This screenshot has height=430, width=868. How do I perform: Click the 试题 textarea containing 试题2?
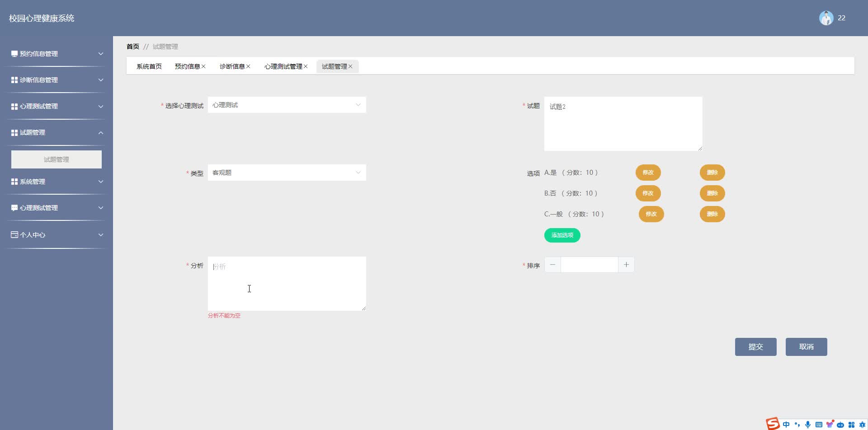(623, 124)
